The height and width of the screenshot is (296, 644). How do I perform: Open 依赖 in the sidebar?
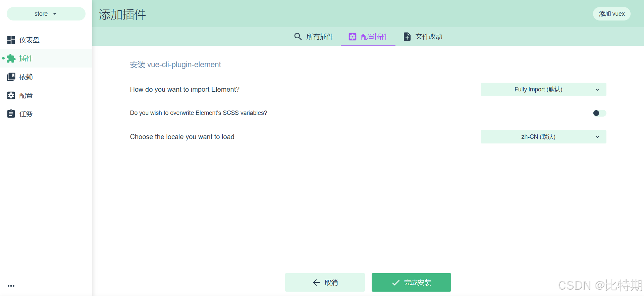(x=46, y=77)
